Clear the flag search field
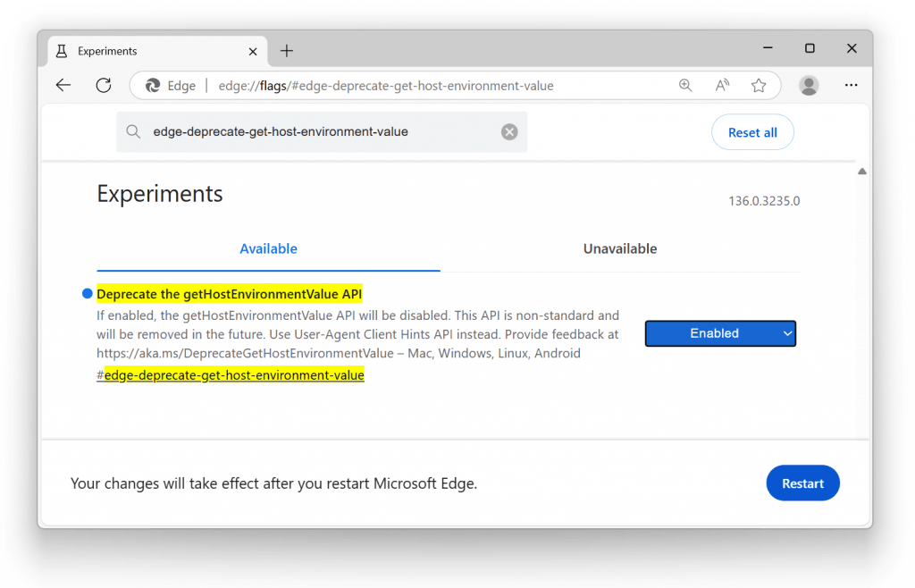915x588 pixels. tap(509, 131)
